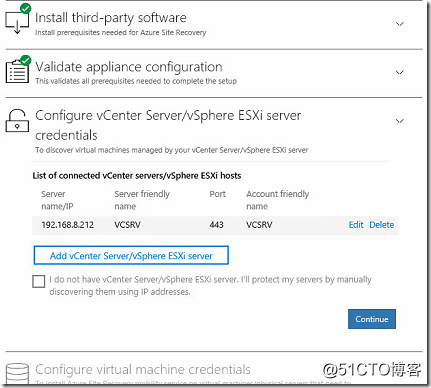
Task: Click 'To discover virtual machines managed' description
Action: tap(172, 150)
